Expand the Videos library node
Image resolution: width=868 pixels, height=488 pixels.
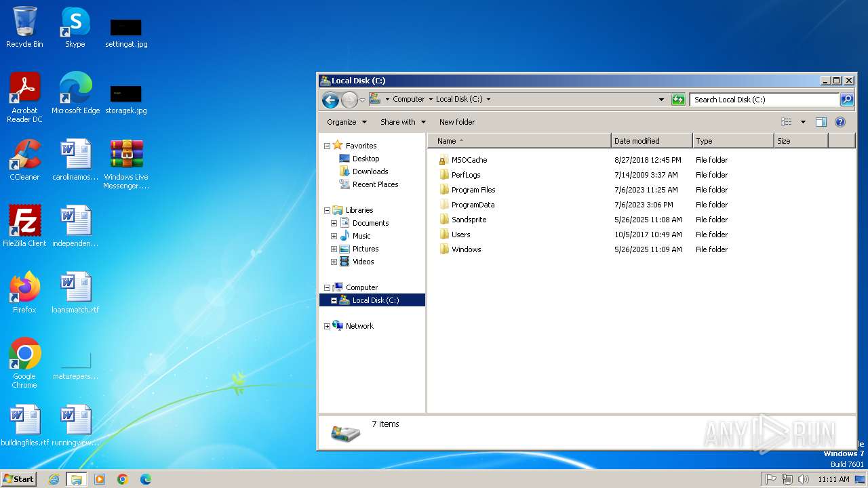tap(334, 262)
